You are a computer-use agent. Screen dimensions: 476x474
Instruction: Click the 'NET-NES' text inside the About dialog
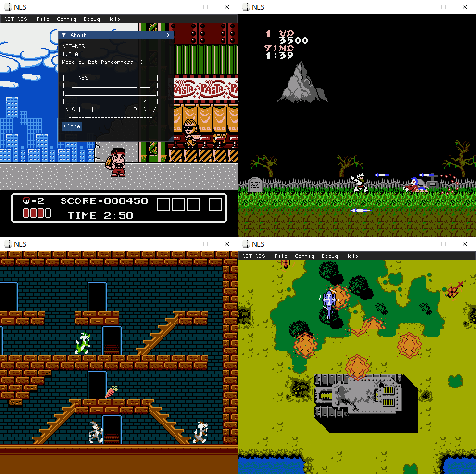[x=74, y=46]
